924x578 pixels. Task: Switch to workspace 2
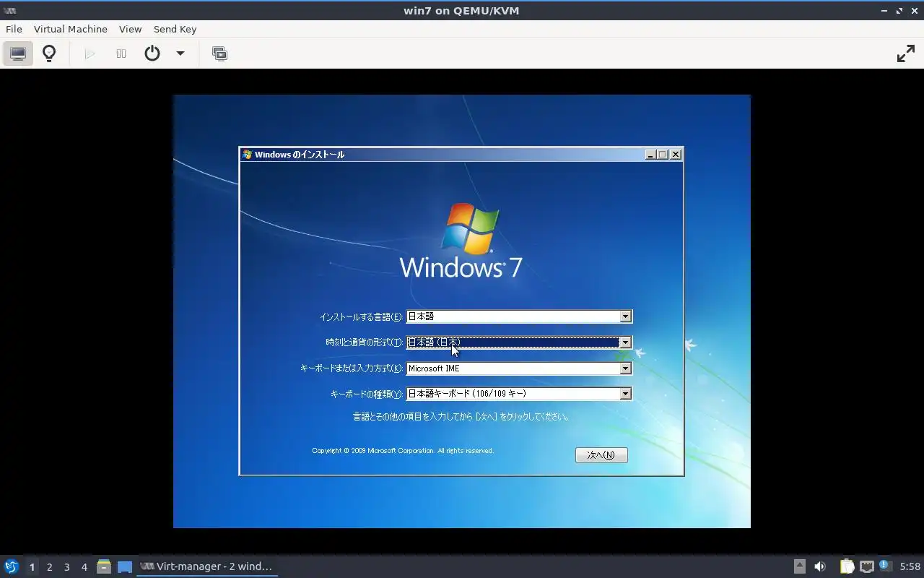[x=49, y=567]
